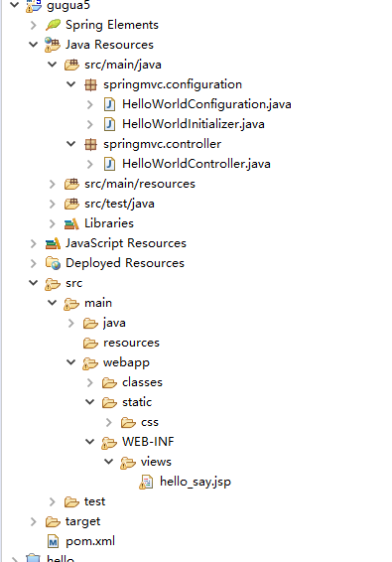Collapse the springmvc.configuration package
Image resolution: width=392 pixels, height=562 pixels.
point(71,84)
